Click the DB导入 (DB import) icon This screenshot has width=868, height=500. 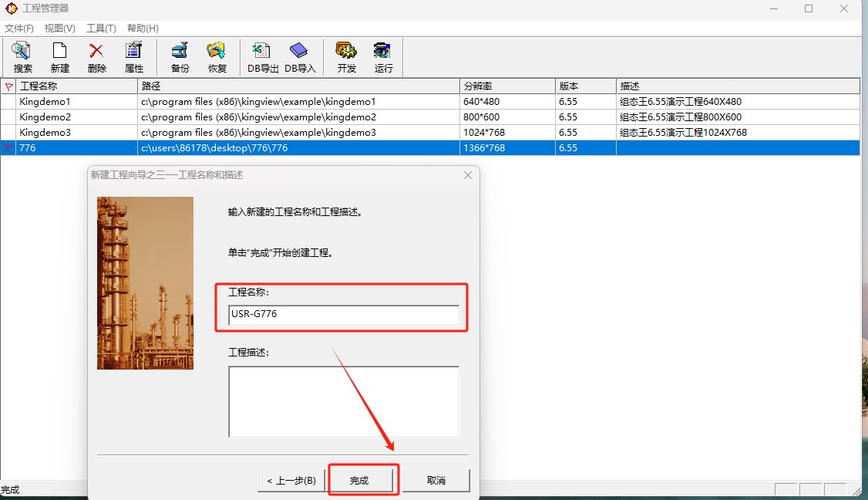point(300,57)
